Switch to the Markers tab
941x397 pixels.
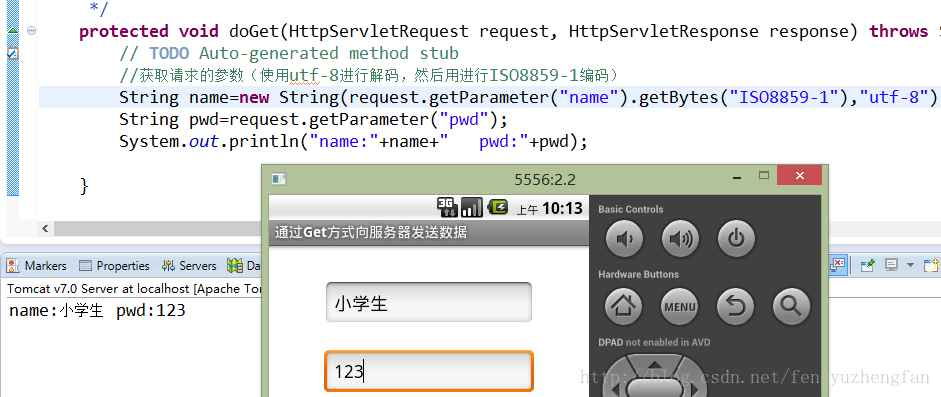coord(38,265)
